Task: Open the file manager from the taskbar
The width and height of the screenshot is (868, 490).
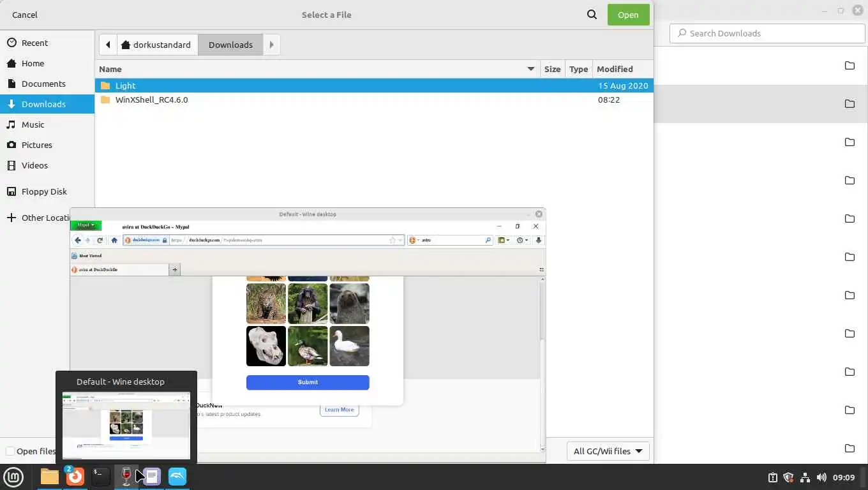Action: click(x=49, y=477)
